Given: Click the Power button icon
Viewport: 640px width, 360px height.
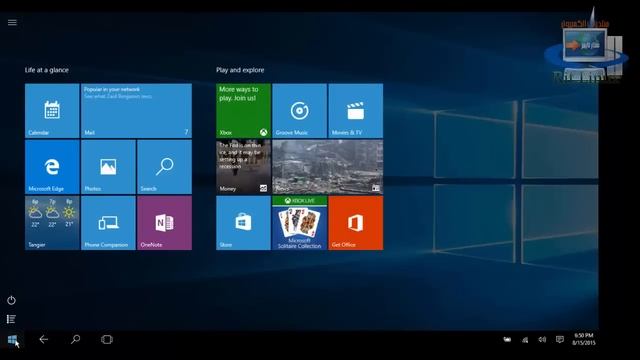Looking at the screenshot, I should [11, 300].
